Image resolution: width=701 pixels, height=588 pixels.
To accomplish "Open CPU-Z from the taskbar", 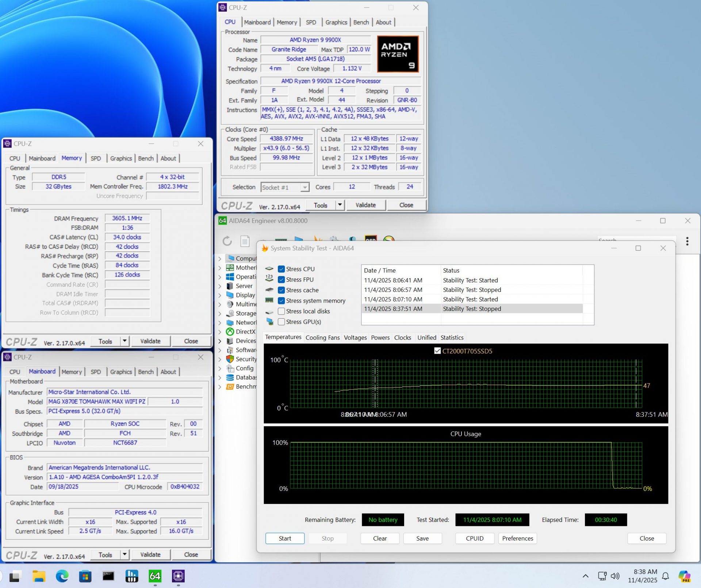I will pyautogui.click(x=178, y=576).
